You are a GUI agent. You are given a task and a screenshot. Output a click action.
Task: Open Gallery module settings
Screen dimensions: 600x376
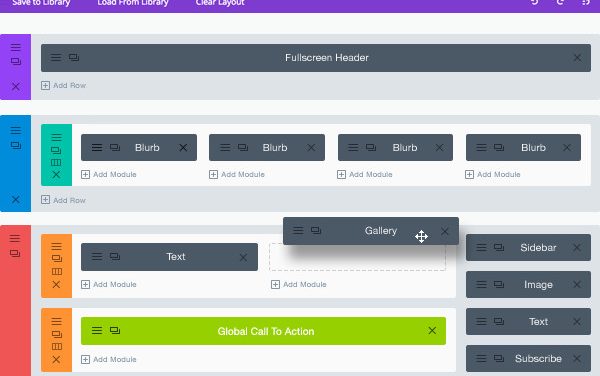[298, 230]
